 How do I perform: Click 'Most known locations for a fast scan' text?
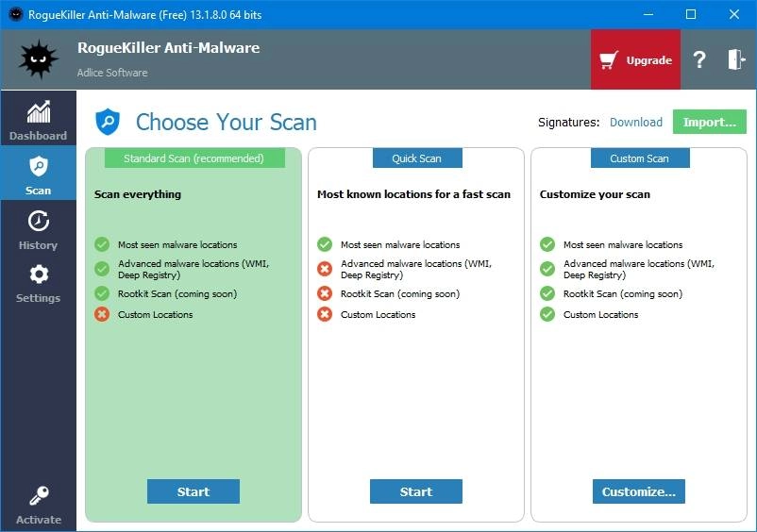(413, 194)
